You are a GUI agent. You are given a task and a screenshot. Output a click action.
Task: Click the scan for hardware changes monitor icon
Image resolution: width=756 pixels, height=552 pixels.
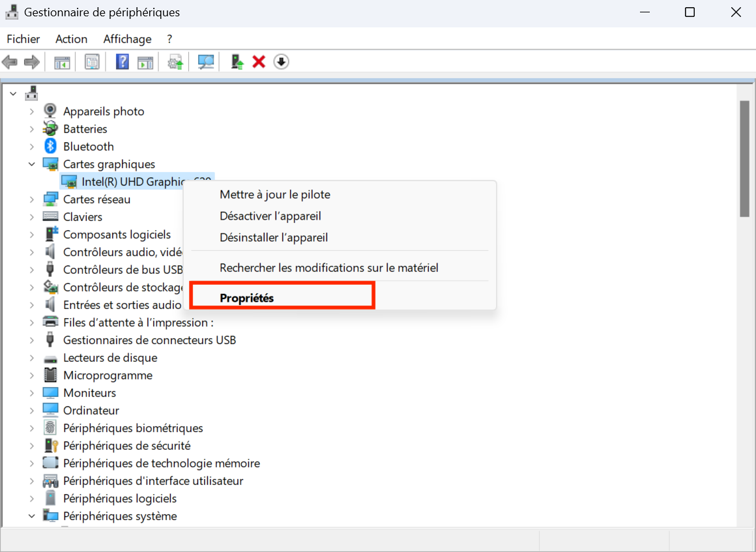206,62
